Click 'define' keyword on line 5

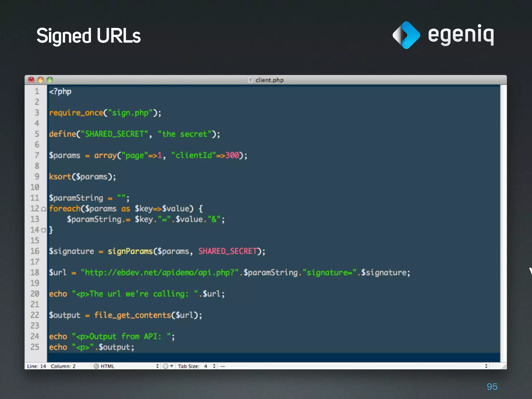click(62, 134)
